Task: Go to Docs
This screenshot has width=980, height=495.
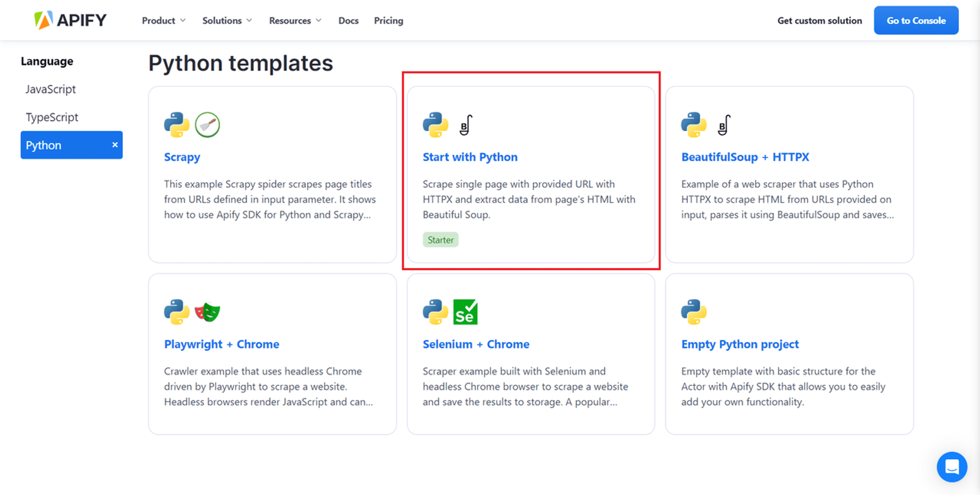Action: pos(348,21)
